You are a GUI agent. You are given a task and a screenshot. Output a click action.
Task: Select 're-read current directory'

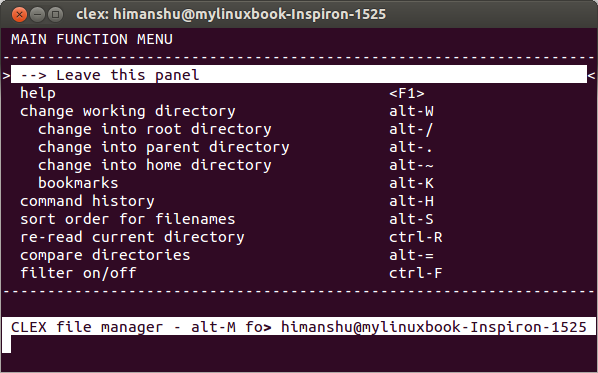click(x=132, y=237)
